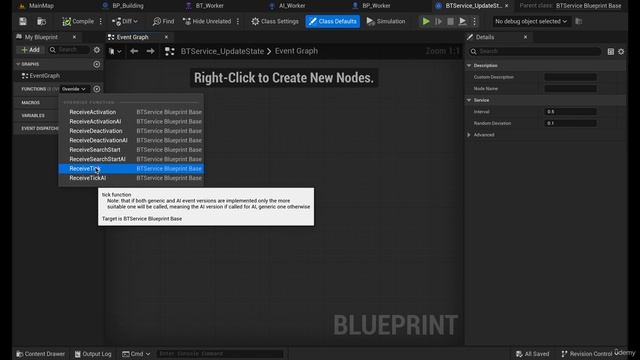This screenshot has width=640, height=360.
Task: Add a new function with plus icon
Action: pyautogui.click(x=97, y=89)
